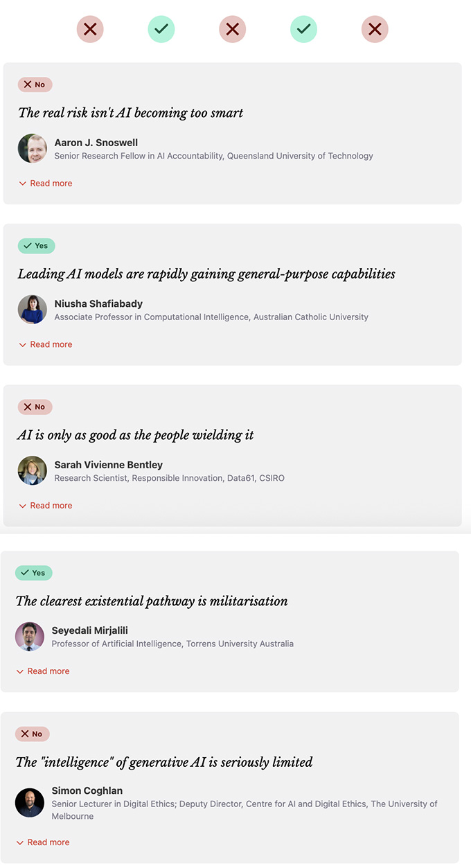The image size is (471, 868).
Task: Click the author name Niusha Shafiabady
Action: click(x=98, y=303)
